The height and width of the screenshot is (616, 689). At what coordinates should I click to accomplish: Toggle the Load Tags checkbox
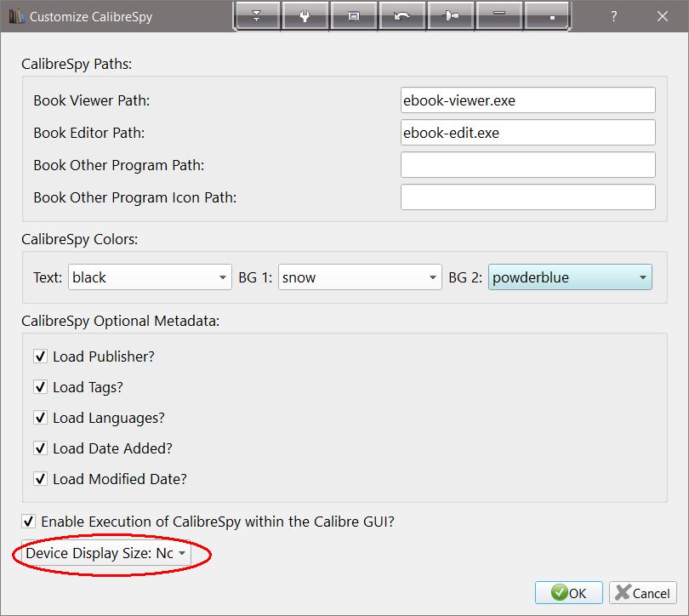41,387
